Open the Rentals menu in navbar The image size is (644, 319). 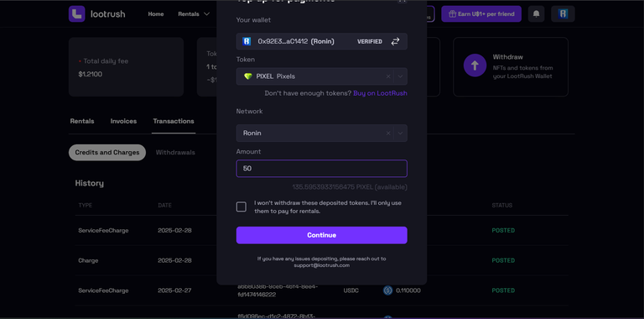194,14
